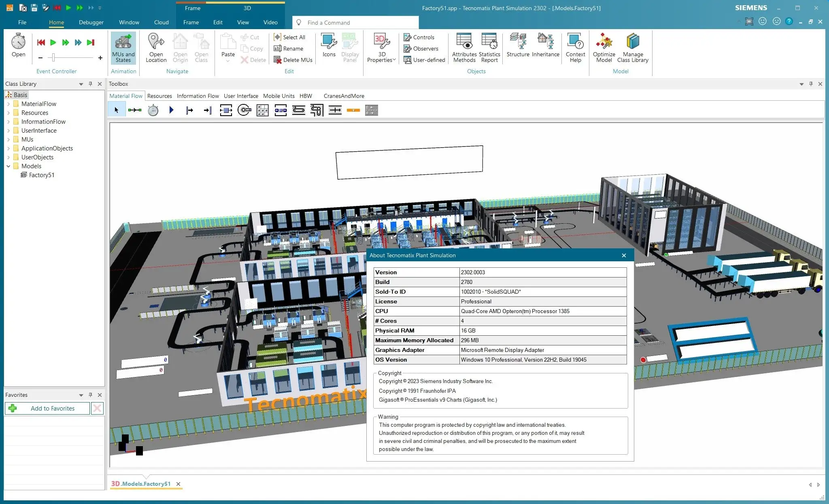
Task: Switch to the Resources tab
Action: (x=159, y=95)
